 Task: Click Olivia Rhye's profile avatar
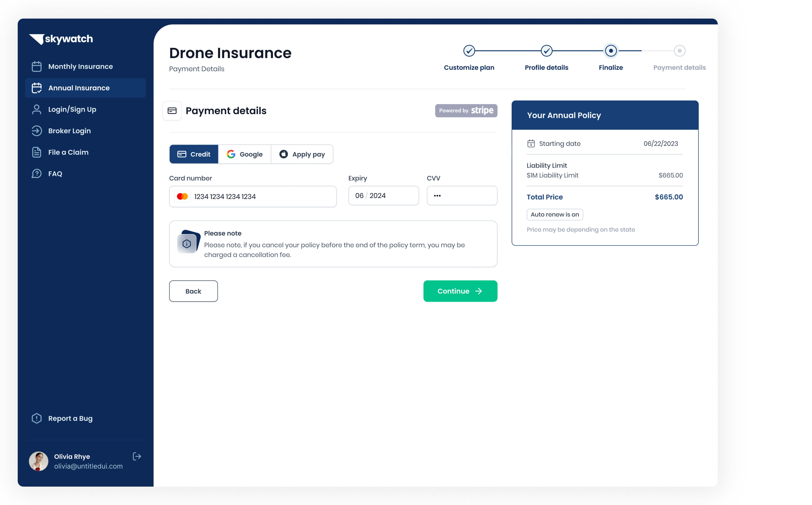[x=39, y=461]
